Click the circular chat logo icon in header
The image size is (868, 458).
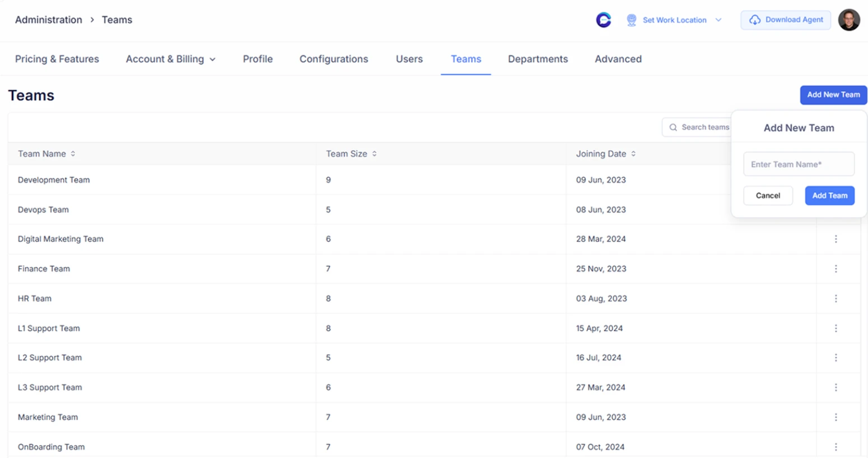pyautogui.click(x=603, y=20)
